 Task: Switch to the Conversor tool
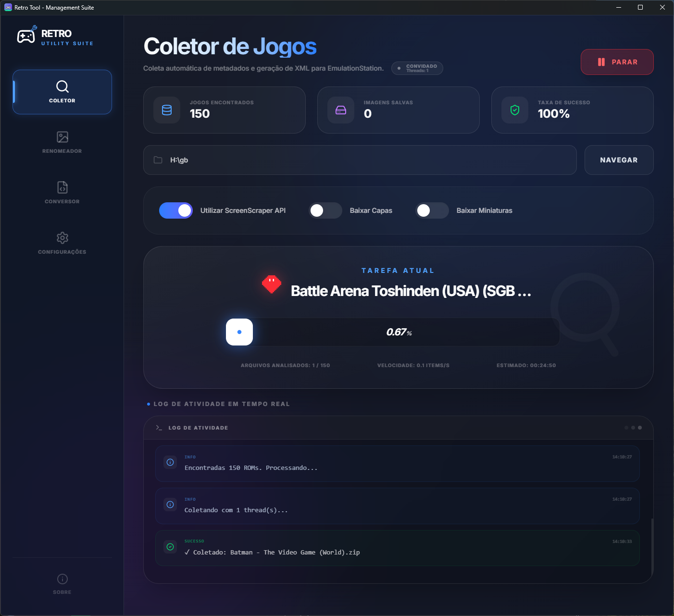(62, 192)
